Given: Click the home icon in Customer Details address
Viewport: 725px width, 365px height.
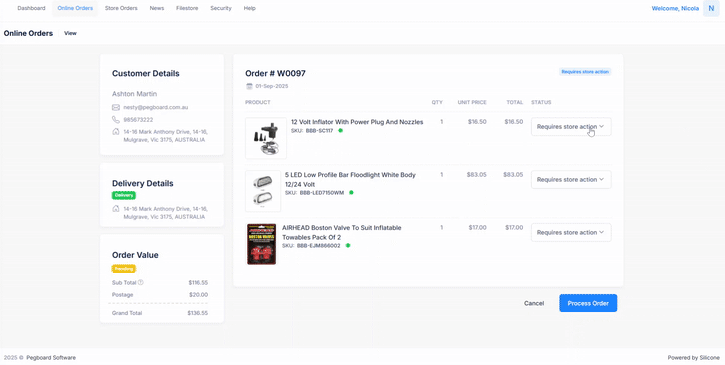Looking at the screenshot, I should coord(116,131).
